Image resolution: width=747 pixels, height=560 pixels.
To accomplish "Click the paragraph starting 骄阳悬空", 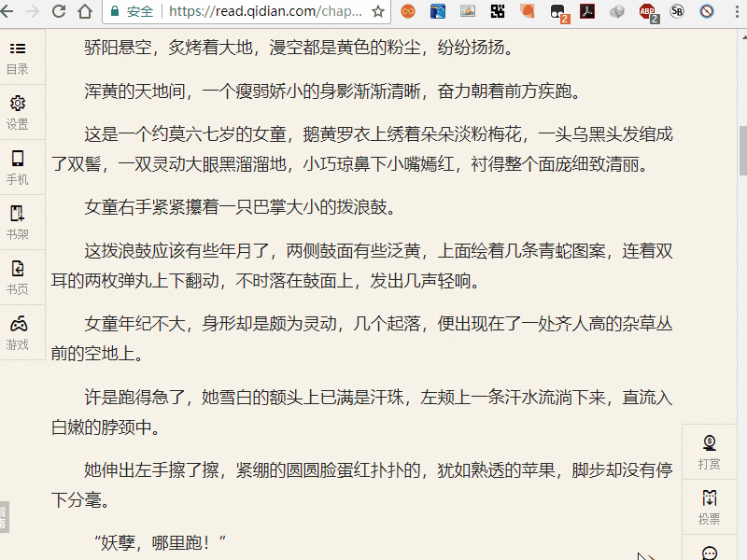I will 299,48.
